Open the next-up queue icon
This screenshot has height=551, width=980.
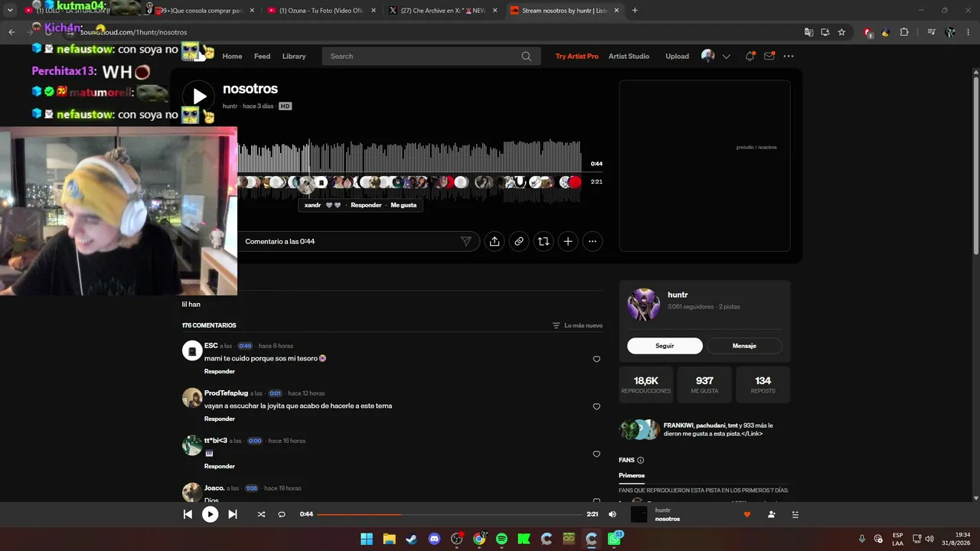click(795, 514)
